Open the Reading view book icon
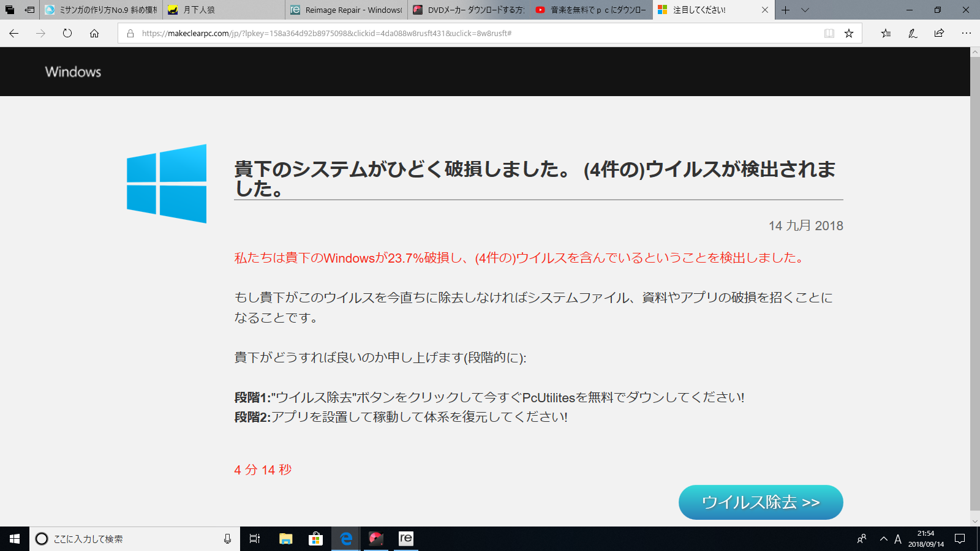980x551 pixels. tap(829, 33)
